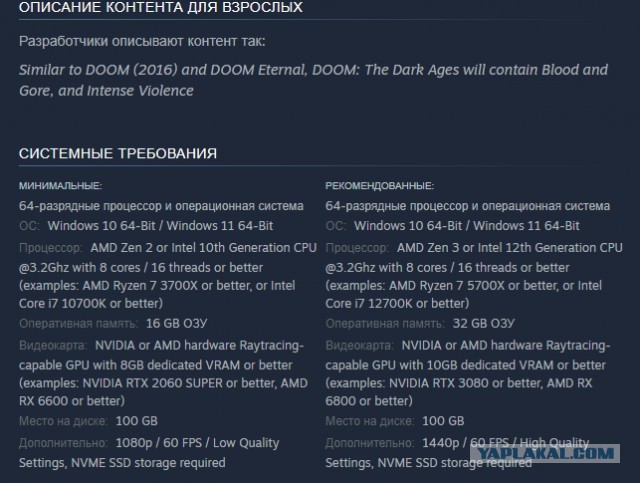Click '6800 or better)' text
This screenshot has width=640, height=483.
[x=369, y=401]
